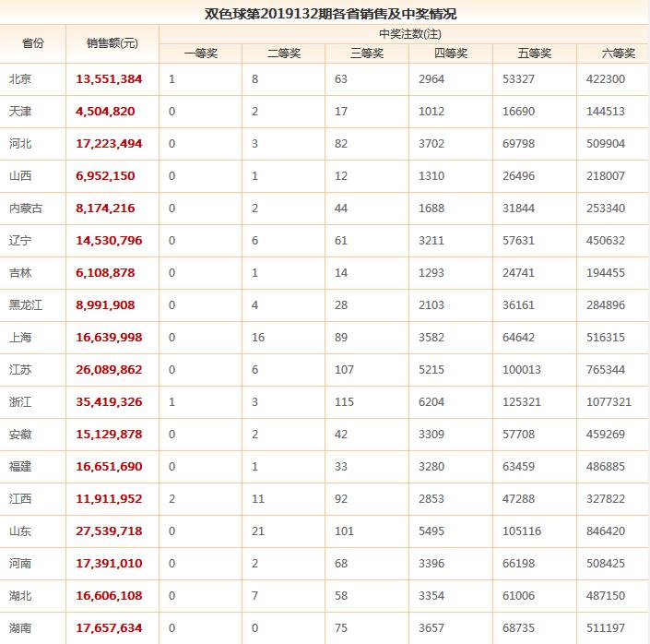Click 山东 second-prize count 21
This screenshot has width=650, height=644.
[x=258, y=531]
